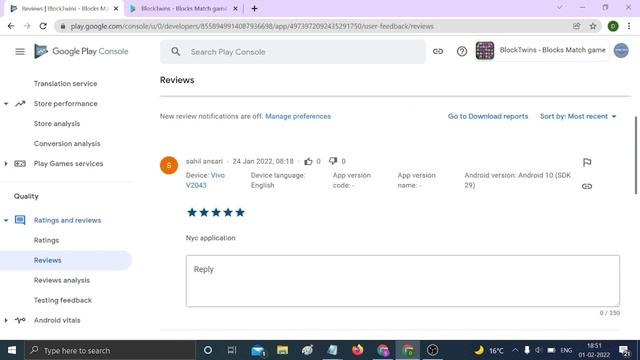Focus the Search Play Console field
Image resolution: width=640 pixels, height=360 pixels.
[293, 52]
